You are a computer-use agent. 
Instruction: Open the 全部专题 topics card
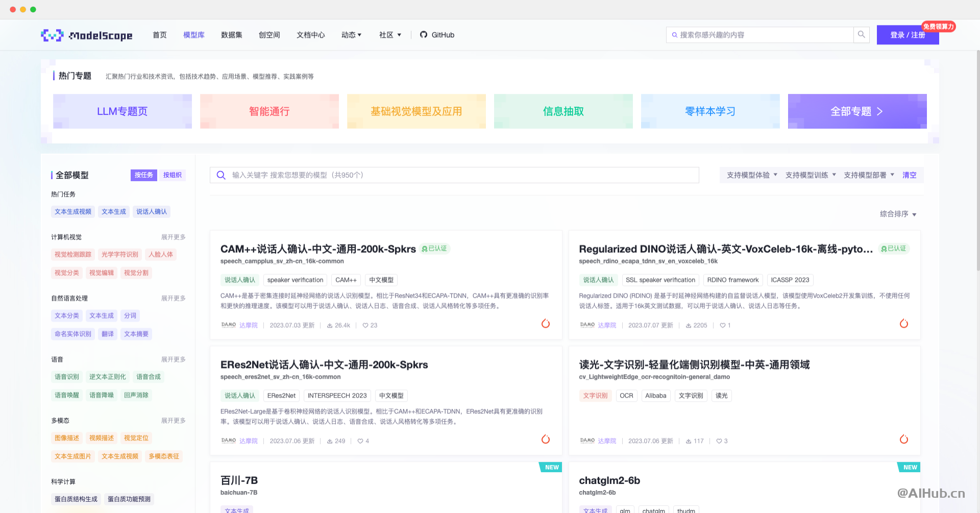(857, 111)
